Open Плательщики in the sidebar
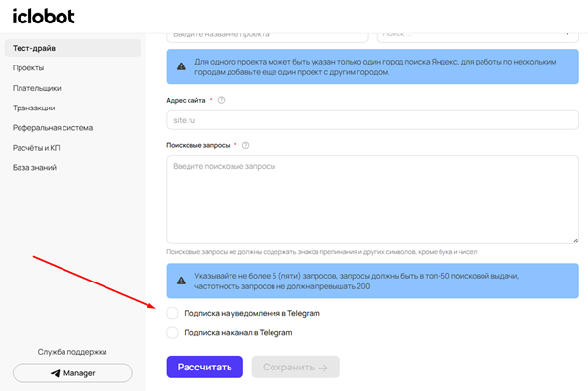Screen dimensions: 588x391 (36, 88)
